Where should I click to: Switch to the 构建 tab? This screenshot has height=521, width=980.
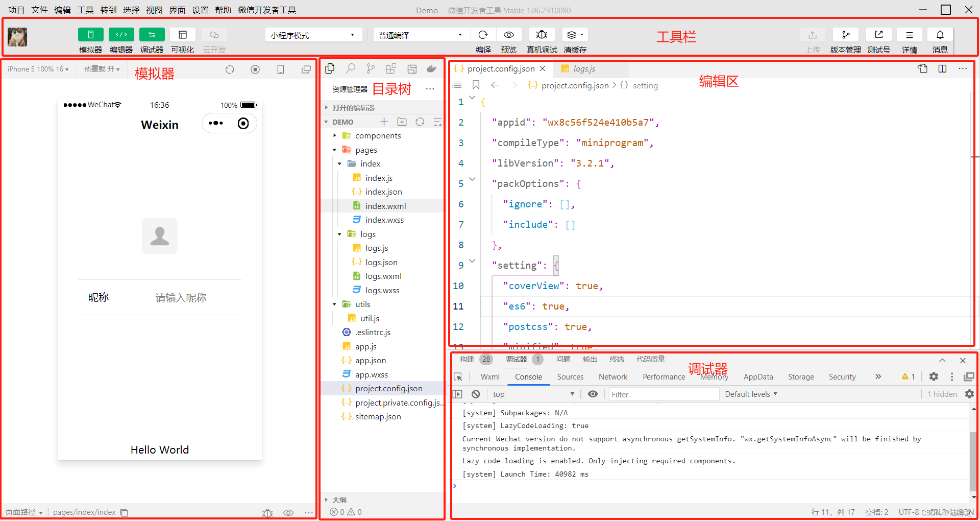point(467,359)
